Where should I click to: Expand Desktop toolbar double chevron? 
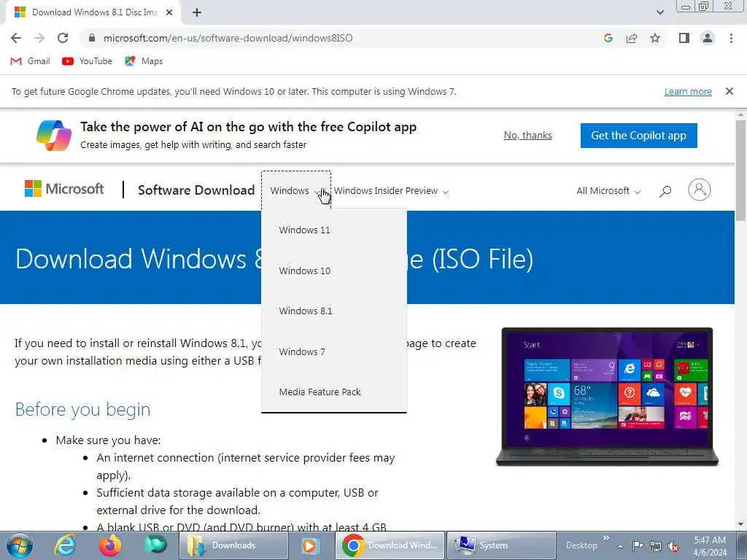point(606,538)
